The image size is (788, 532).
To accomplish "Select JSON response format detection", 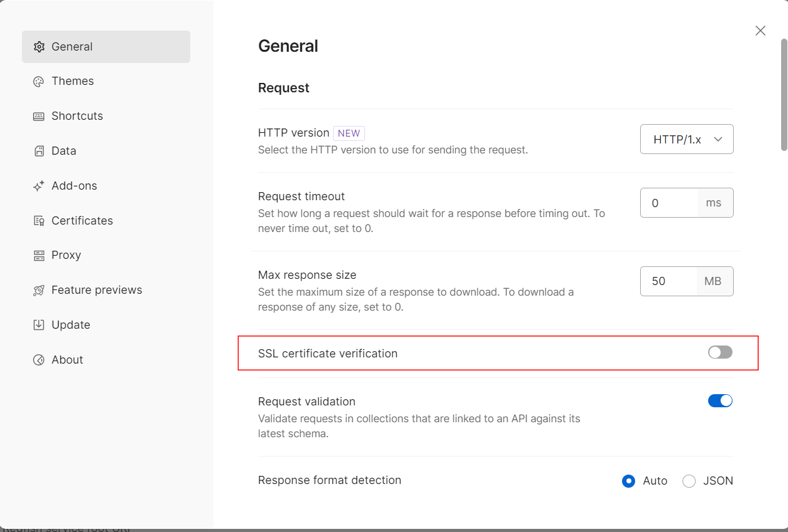I will pyautogui.click(x=689, y=481).
